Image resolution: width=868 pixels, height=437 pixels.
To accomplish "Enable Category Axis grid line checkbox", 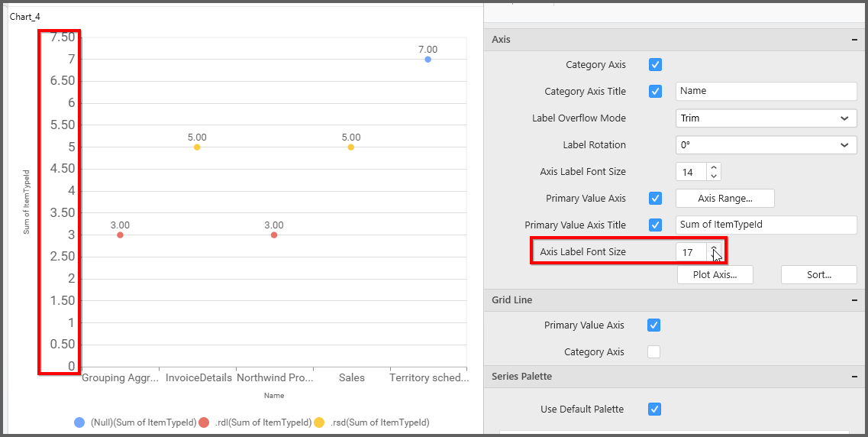I will coord(653,352).
